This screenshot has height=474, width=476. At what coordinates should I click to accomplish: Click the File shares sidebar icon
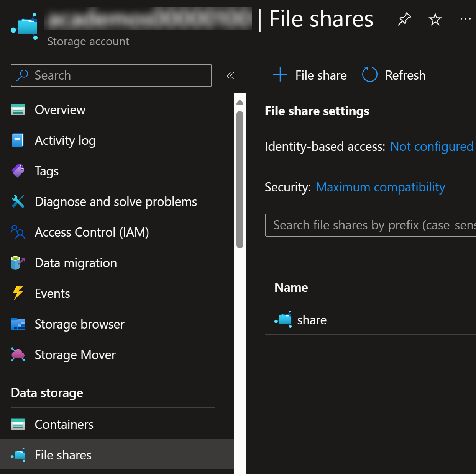click(x=18, y=455)
